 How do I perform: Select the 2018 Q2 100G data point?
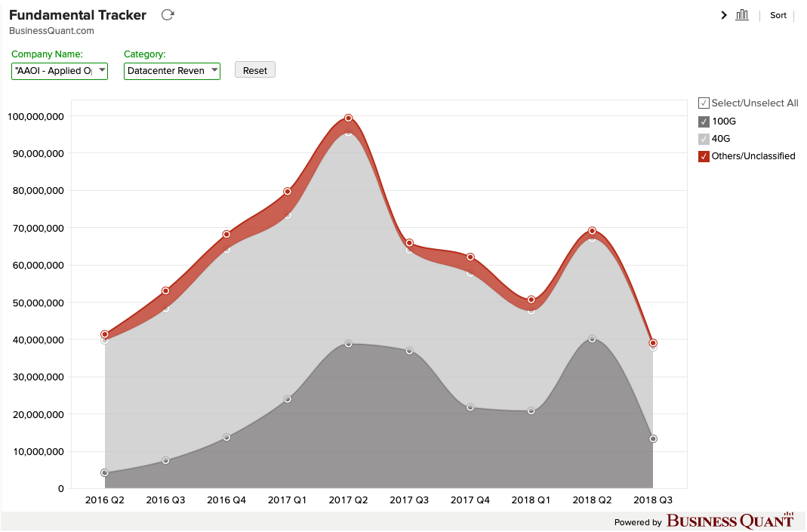592,339
